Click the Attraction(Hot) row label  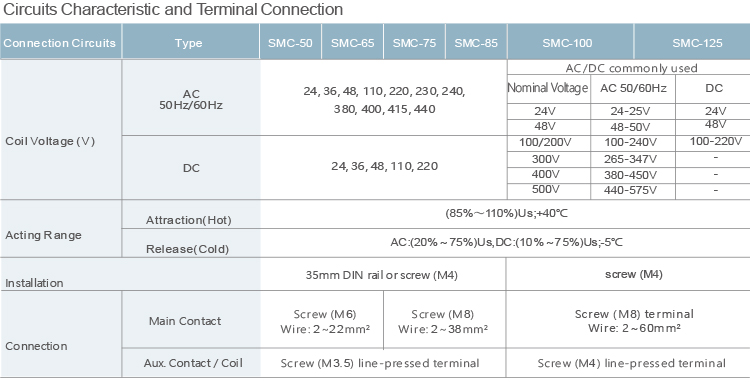click(x=189, y=220)
